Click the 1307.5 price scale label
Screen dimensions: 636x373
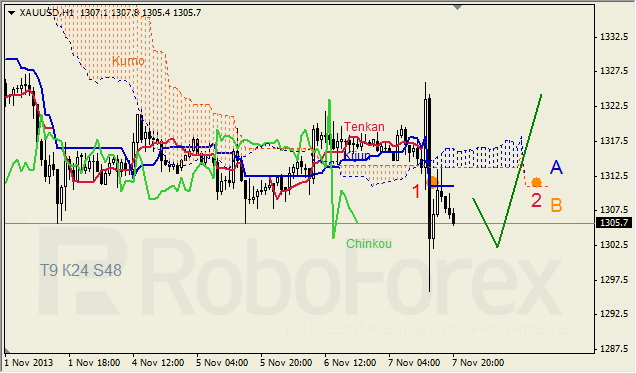pos(614,210)
